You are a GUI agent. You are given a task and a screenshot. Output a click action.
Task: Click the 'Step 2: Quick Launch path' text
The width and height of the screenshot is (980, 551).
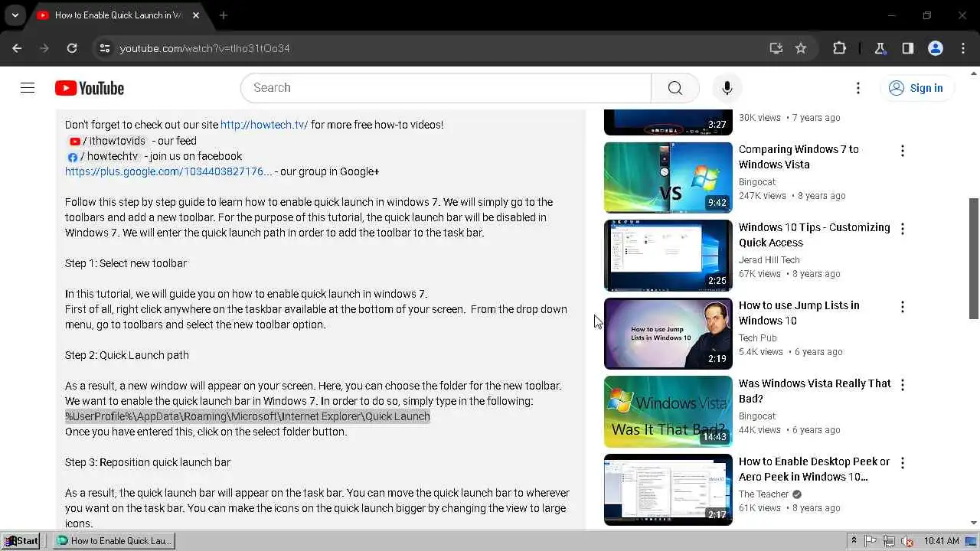click(x=127, y=355)
